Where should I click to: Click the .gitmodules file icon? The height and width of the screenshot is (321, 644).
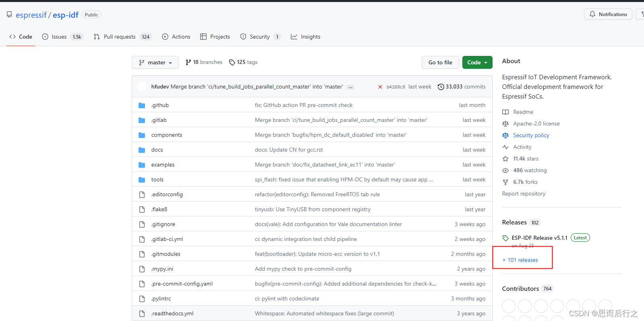pos(142,254)
